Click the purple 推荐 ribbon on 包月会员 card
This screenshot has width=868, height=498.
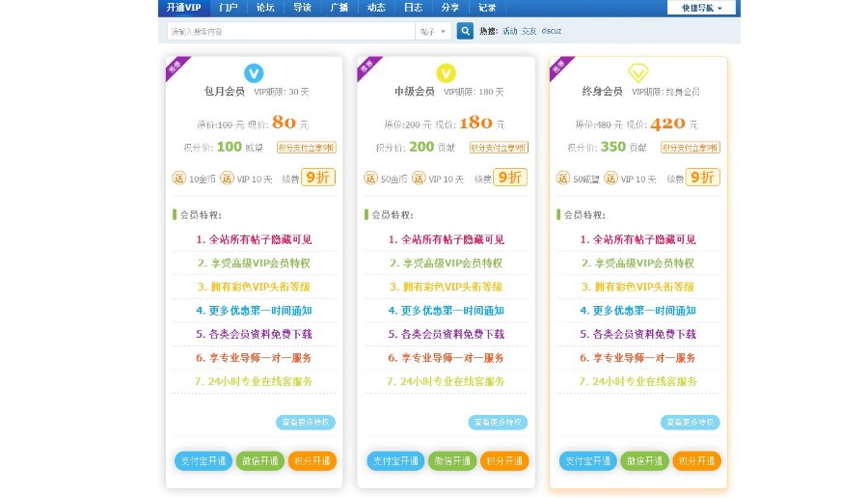175,67
